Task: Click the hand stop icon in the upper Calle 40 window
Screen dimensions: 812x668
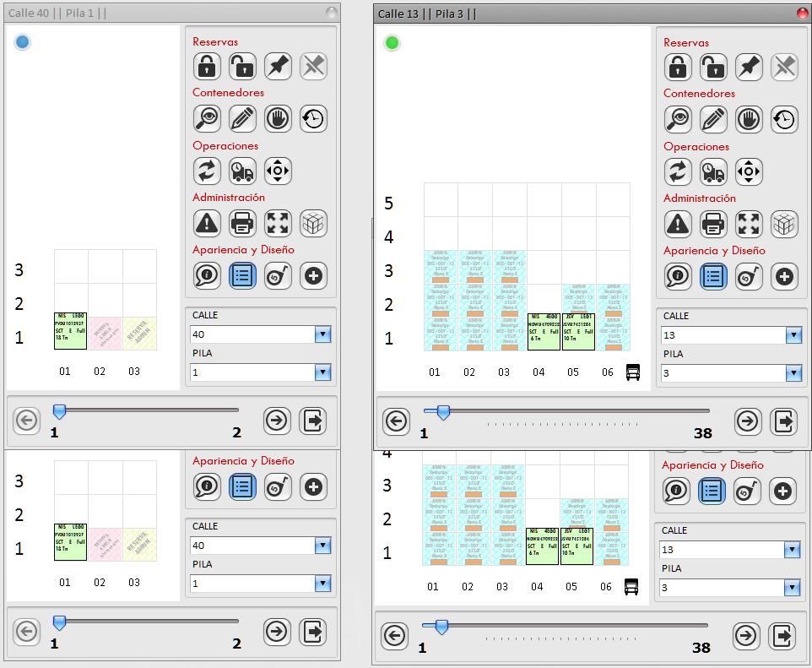Action: coord(278,119)
